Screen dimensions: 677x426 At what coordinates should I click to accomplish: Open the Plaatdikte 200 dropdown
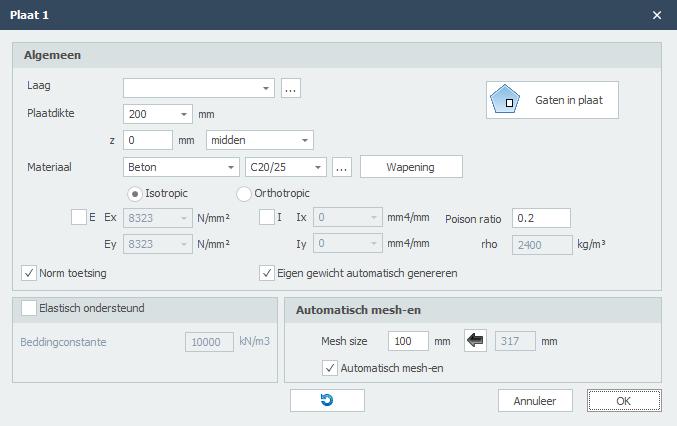tap(158, 114)
